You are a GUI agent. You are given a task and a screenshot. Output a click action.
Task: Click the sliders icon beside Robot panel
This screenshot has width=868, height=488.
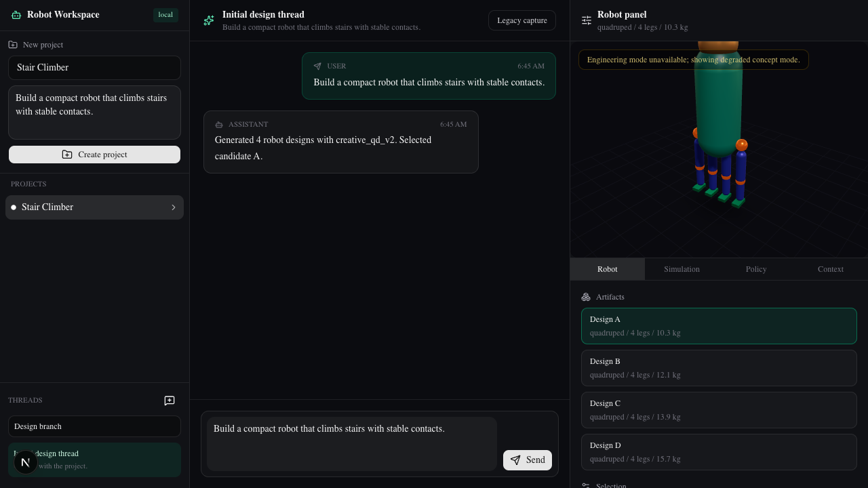(587, 20)
